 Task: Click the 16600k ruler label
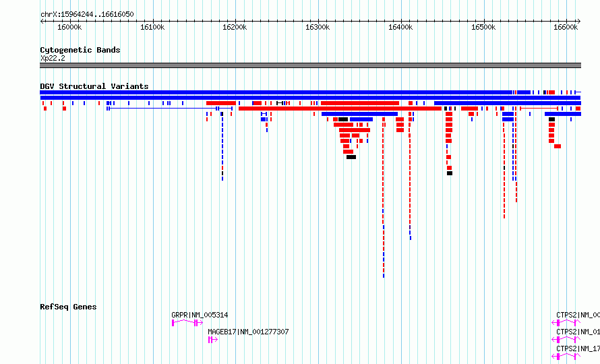point(566,28)
